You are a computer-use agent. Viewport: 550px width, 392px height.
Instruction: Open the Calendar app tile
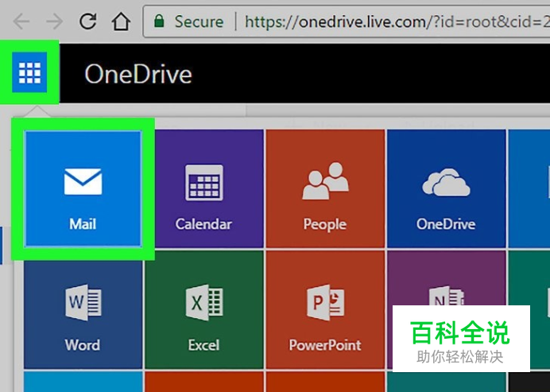(x=204, y=188)
